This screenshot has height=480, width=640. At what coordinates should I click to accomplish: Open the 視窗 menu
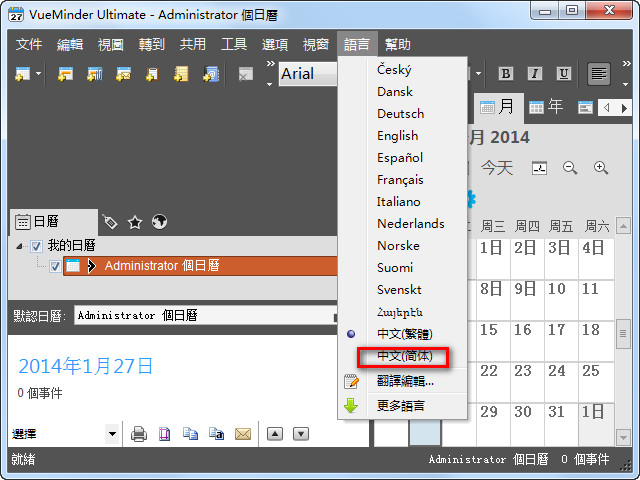click(316, 44)
